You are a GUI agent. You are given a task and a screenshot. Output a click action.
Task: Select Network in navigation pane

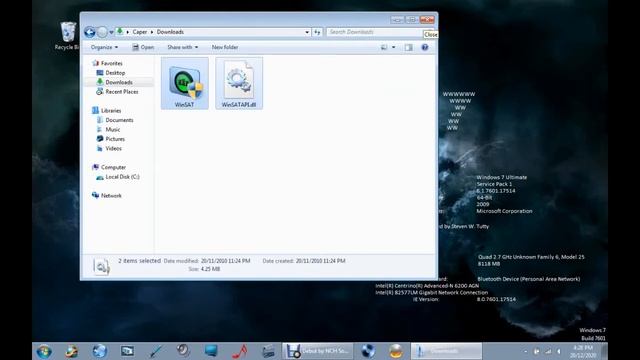[111, 196]
